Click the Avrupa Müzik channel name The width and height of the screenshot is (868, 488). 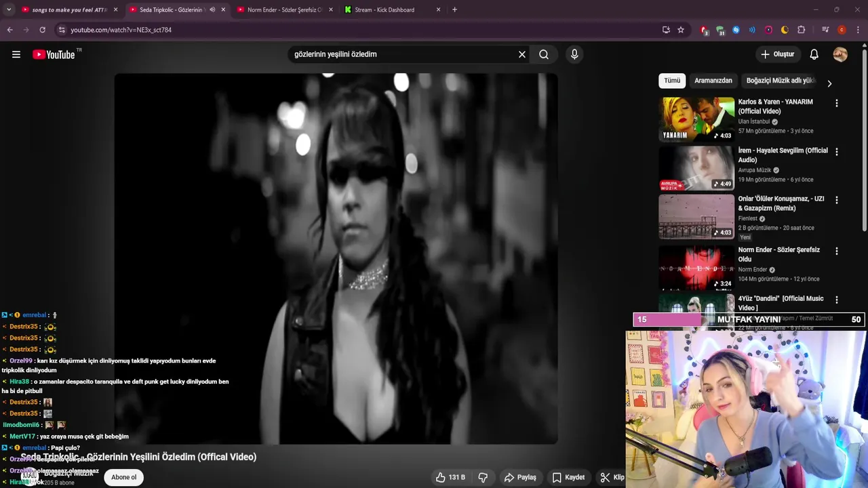click(x=755, y=170)
